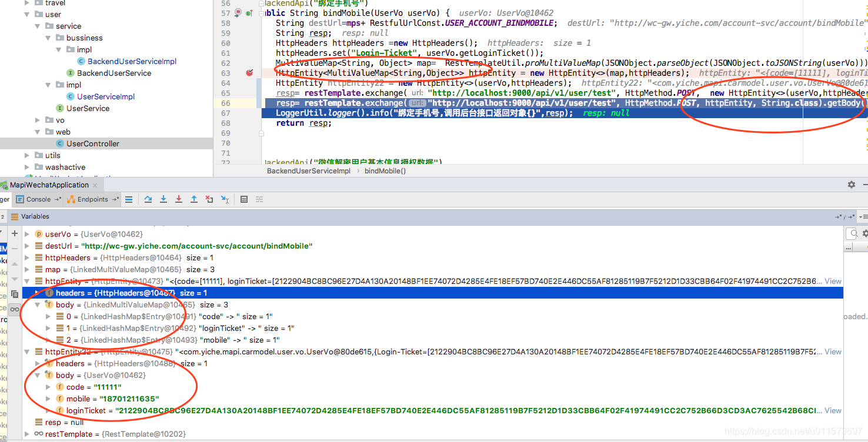The height and width of the screenshot is (442, 868).
Task: Fold bindMobile method at line 57
Action: 261,14
